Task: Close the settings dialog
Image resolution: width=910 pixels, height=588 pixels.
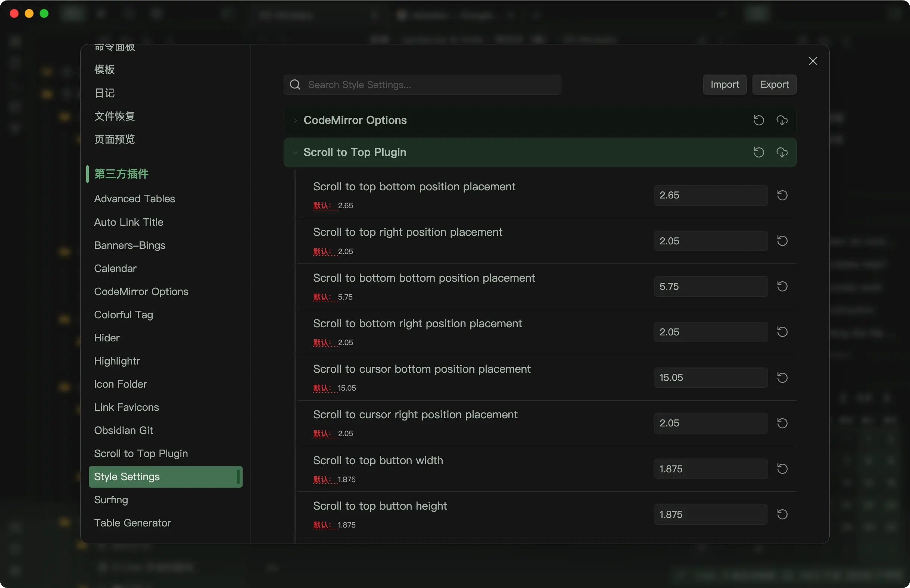Action: [x=813, y=61]
